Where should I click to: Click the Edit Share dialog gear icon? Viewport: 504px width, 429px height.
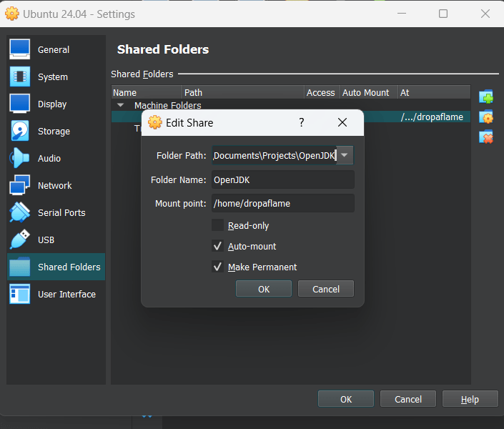(x=155, y=122)
